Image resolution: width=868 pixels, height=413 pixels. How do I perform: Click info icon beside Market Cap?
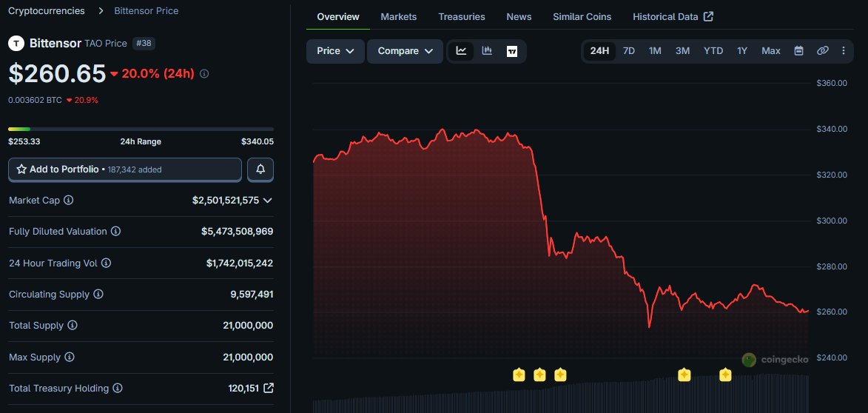point(69,201)
